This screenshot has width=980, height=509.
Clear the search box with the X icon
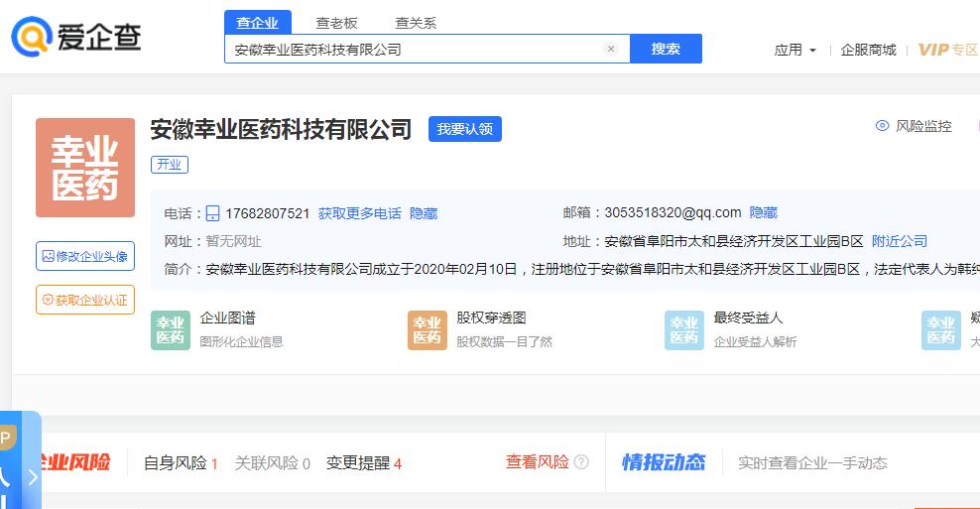point(611,49)
